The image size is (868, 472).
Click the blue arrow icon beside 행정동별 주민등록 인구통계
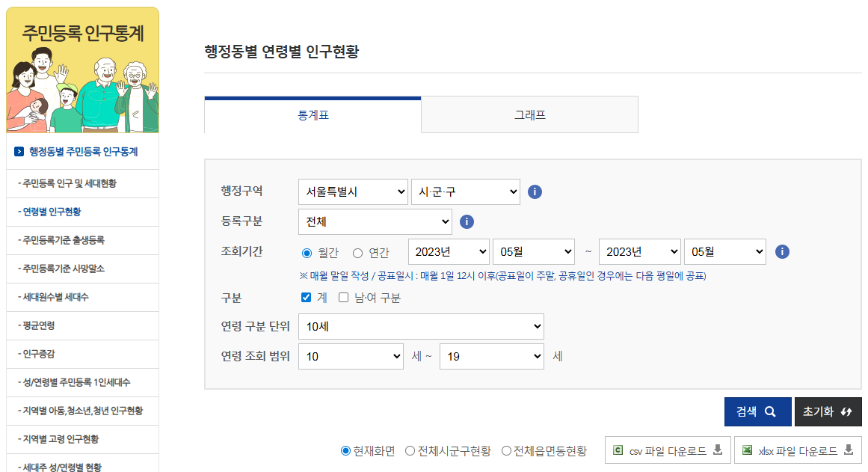click(x=19, y=150)
